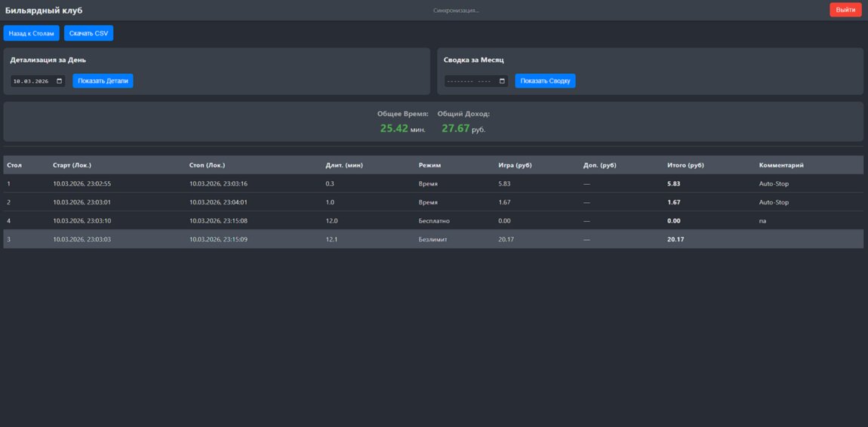Click the Длит. (мин) column header
The width and height of the screenshot is (868, 427).
click(x=344, y=165)
